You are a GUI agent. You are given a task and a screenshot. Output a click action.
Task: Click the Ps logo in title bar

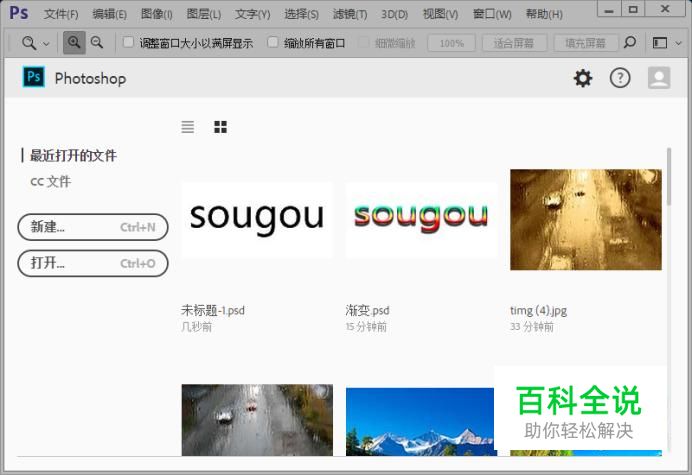point(19,12)
